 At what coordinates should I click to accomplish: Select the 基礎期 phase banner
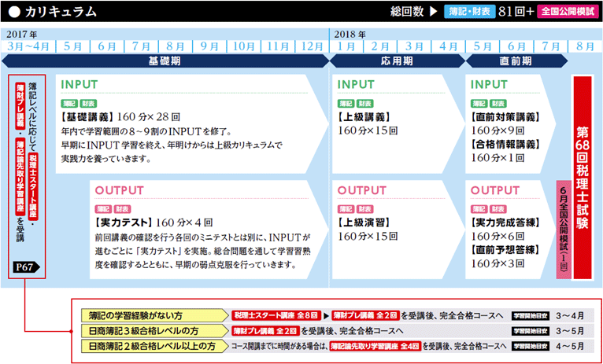pos(167,61)
